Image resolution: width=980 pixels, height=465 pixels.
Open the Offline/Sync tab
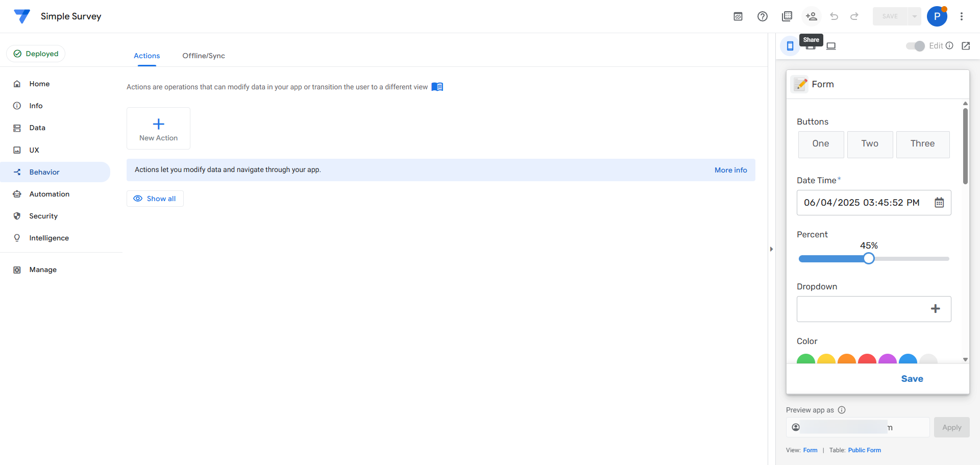[204, 56]
